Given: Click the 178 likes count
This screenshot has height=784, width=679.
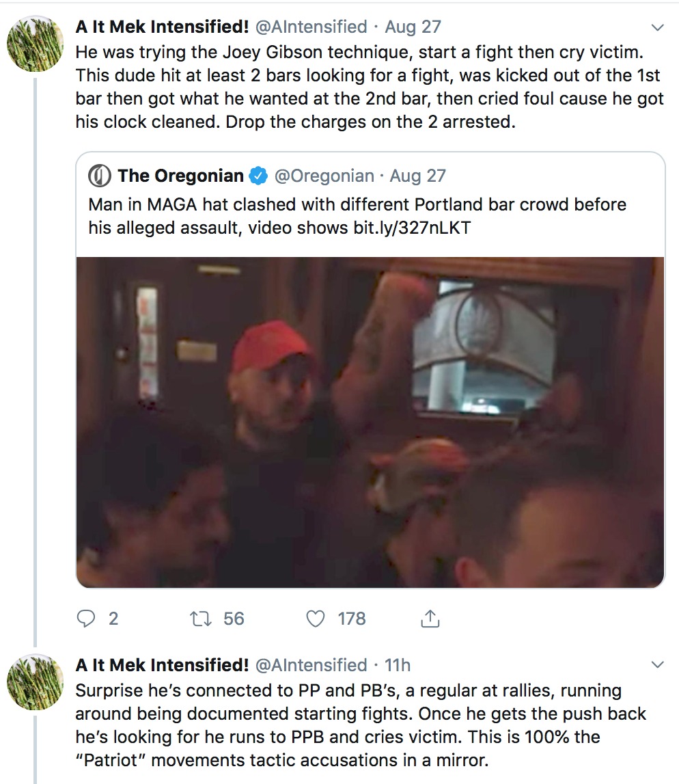Looking at the screenshot, I should pyautogui.click(x=352, y=619).
